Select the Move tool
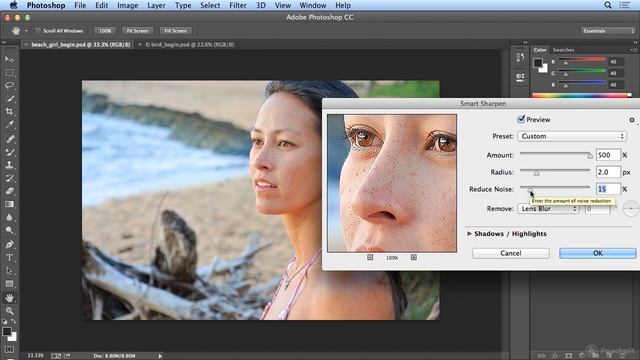This screenshot has height=360, width=640. pyautogui.click(x=9, y=60)
